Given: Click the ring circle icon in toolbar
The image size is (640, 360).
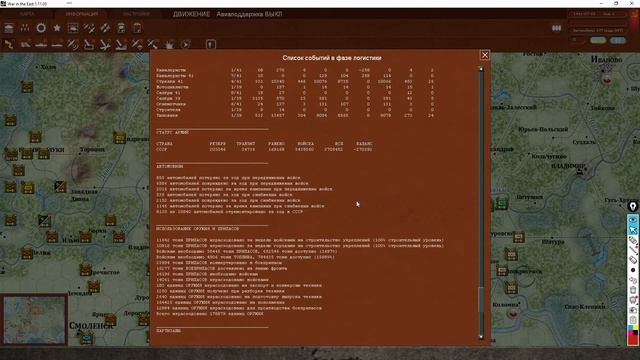Looking at the screenshot, I should [41, 28].
